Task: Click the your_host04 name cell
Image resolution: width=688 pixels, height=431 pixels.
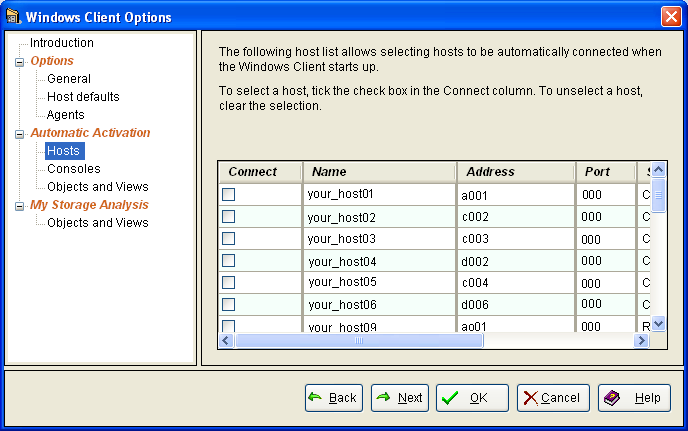Action: click(x=378, y=261)
